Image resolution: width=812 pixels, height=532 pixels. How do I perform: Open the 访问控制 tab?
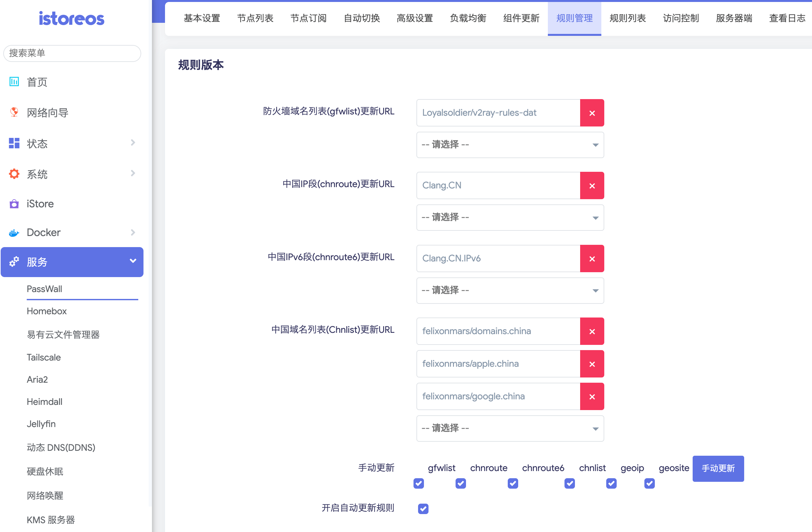[681, 18]
